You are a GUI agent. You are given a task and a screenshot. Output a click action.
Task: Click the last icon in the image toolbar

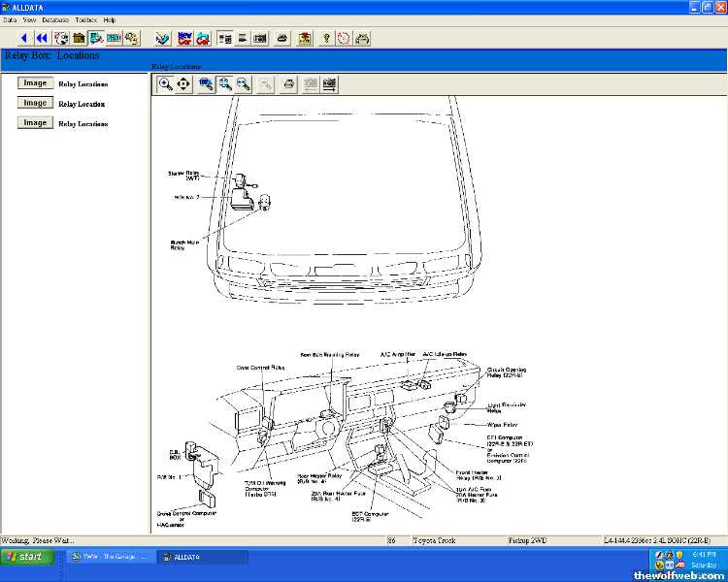pyautogui.click(x=329, y=84)
